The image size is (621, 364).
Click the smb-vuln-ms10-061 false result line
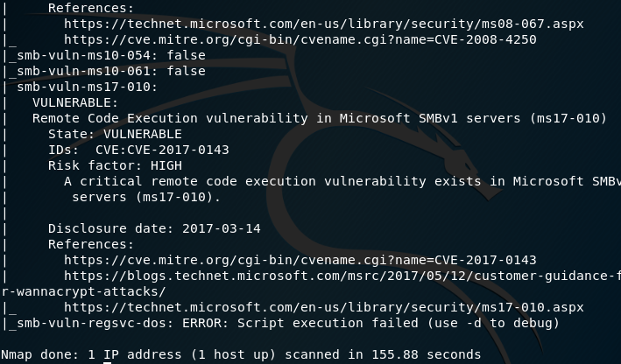111,71
